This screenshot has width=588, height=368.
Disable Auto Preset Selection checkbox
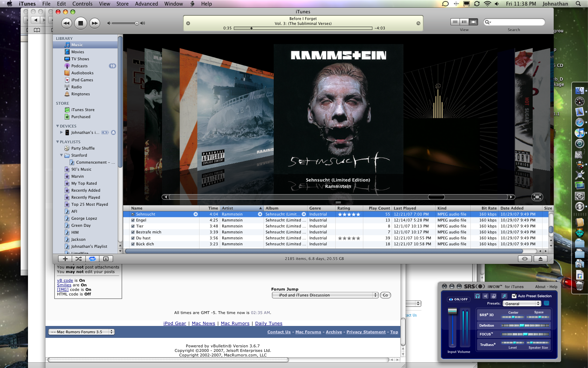click(514, 296)
